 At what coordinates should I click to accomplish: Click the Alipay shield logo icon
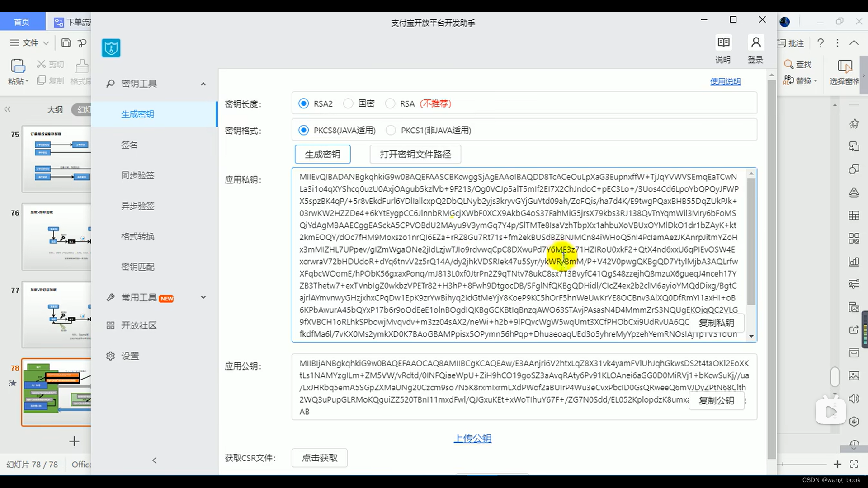(x=111, y=48)
